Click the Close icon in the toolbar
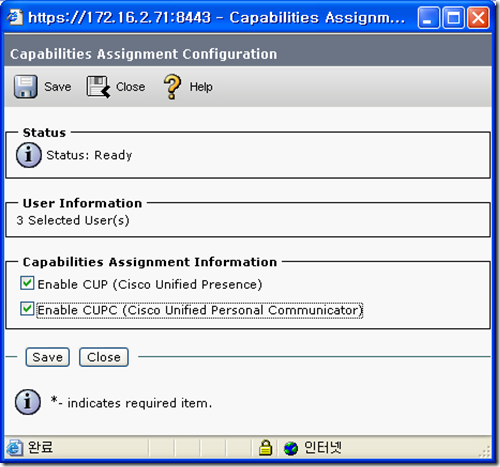This screenshot has height=467, width=500. tap(98, 87)
